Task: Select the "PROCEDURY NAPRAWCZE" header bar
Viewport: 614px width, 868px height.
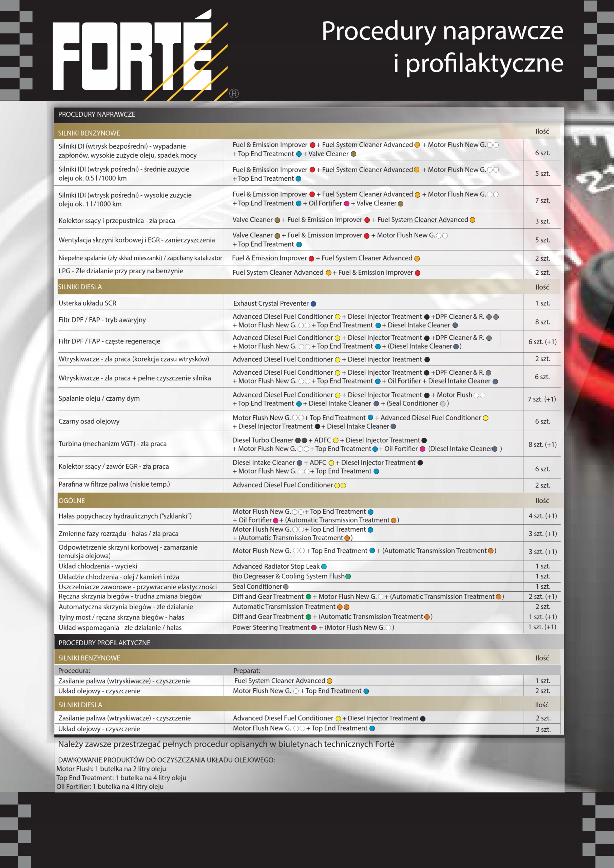Action: click(x=309, y=115)
